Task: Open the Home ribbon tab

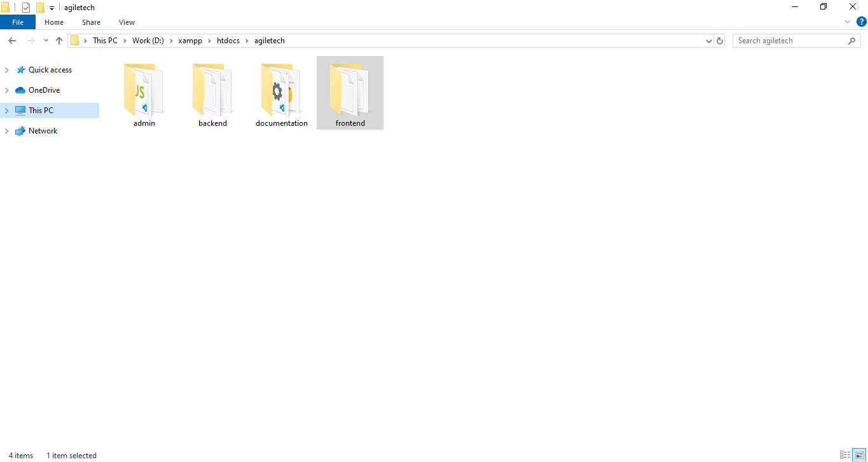Action: (x=54, y=22)
